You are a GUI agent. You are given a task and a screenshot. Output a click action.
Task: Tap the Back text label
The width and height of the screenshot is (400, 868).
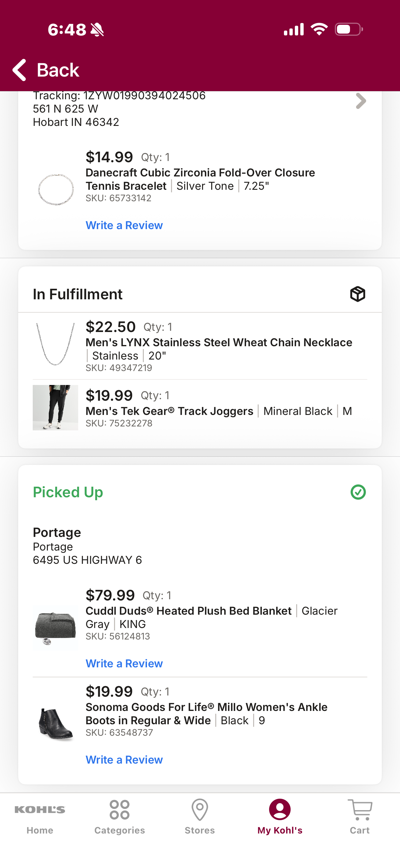(x=58, y=70)
